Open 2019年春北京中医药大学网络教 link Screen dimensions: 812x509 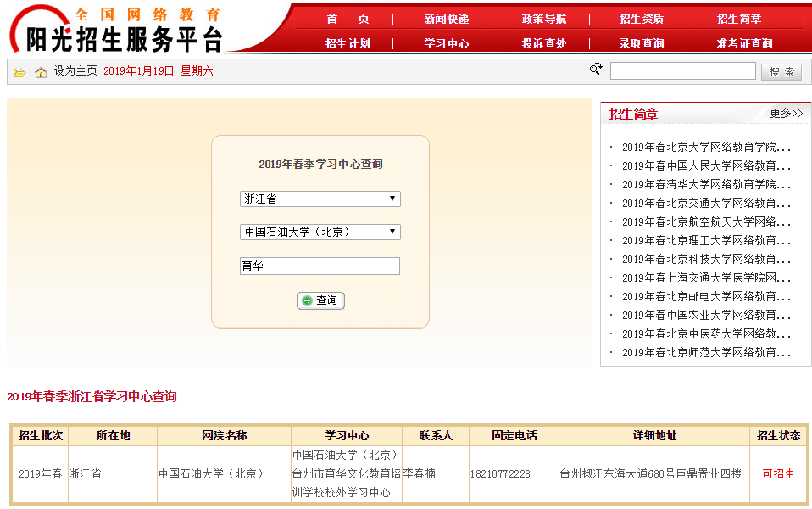click(706, 333)
